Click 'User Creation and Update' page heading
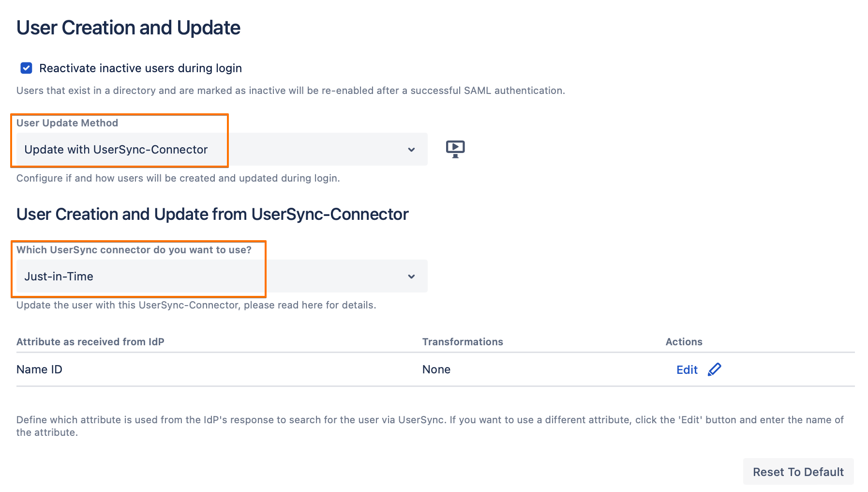The height and width of the screenshot is (492, 868). point(128,28)
